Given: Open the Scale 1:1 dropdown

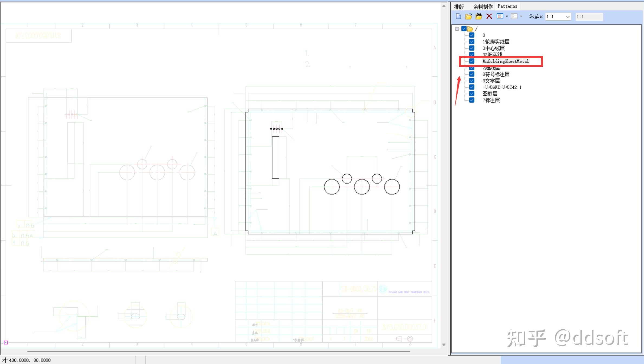Looking at the screenshot, I should click(x=568, y=17).
